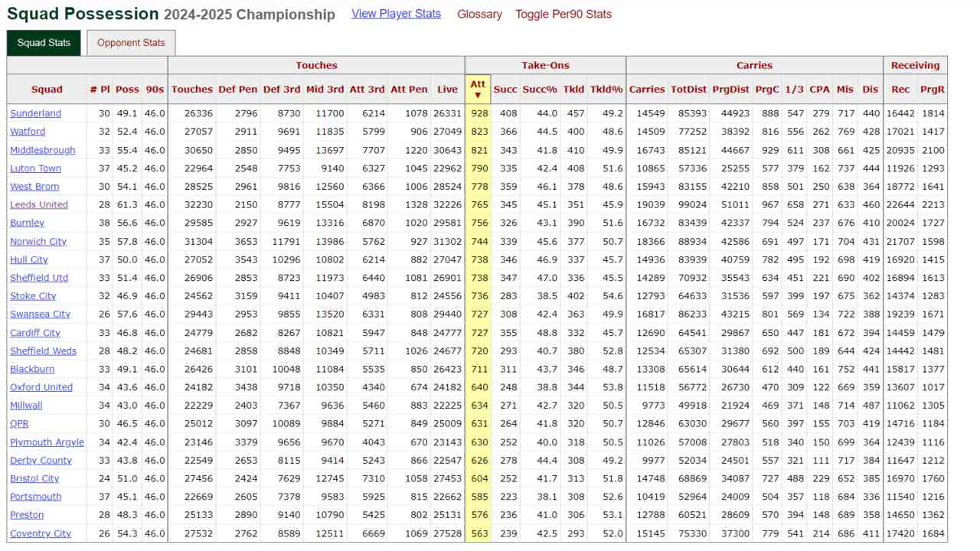Sort by Att 3rd column header
Viewport: 980px width, 551px height.
(x=367, y=90)
